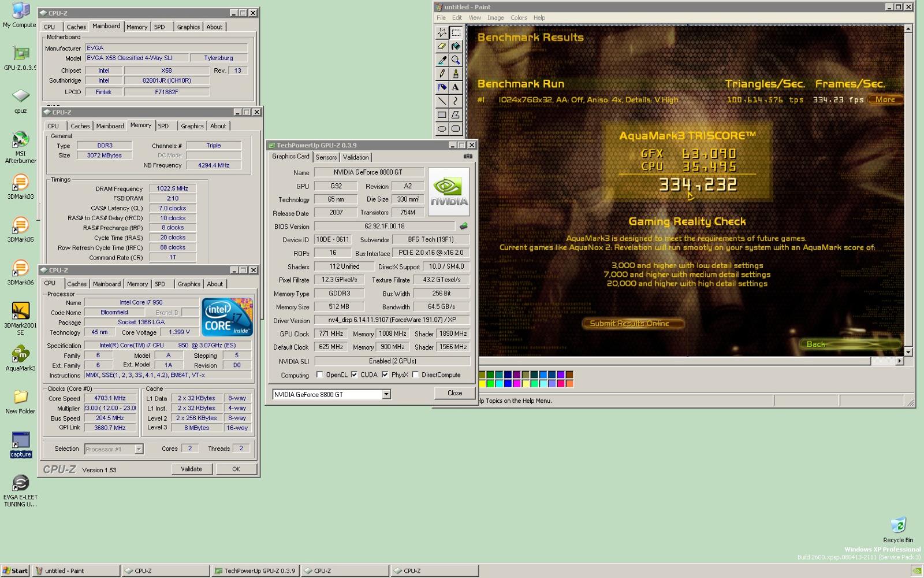
Task: Pick the orange color swatch in Paint palette
Action: (x=569, y=383)
